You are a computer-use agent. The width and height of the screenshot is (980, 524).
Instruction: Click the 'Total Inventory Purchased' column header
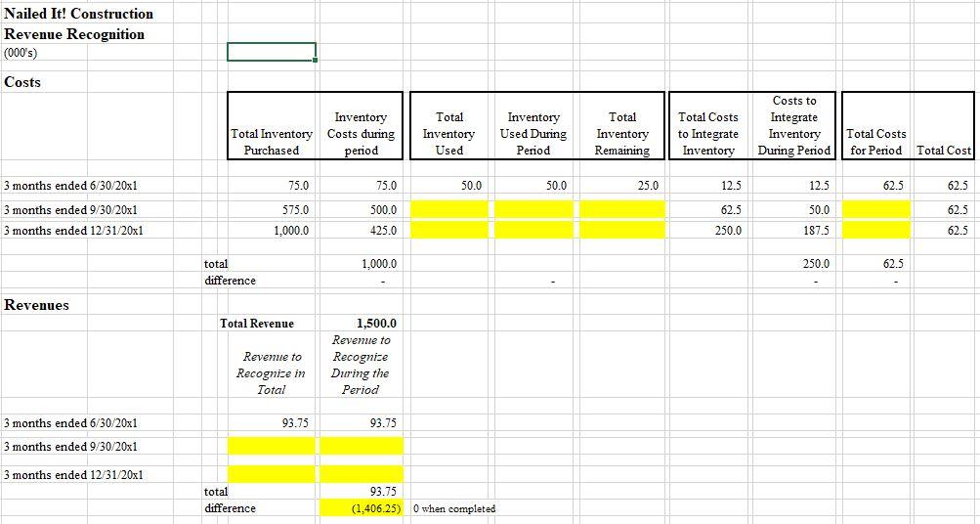(272, 142)
